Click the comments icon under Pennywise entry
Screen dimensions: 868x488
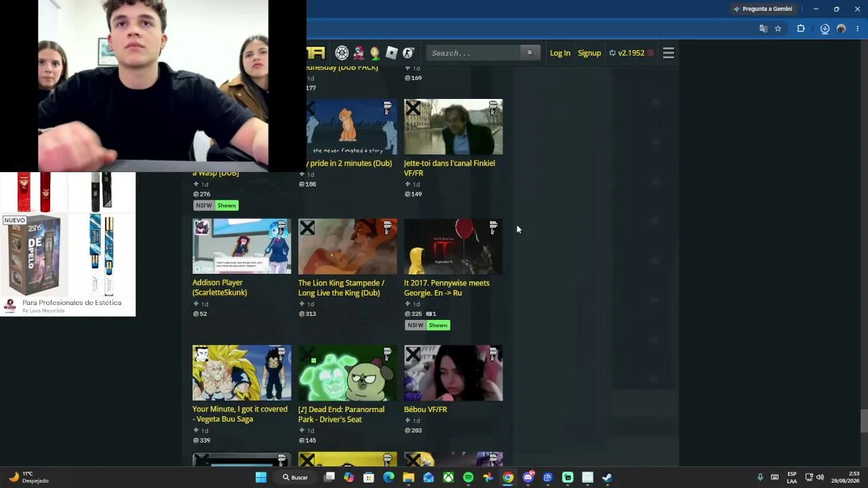pos(429,314)
